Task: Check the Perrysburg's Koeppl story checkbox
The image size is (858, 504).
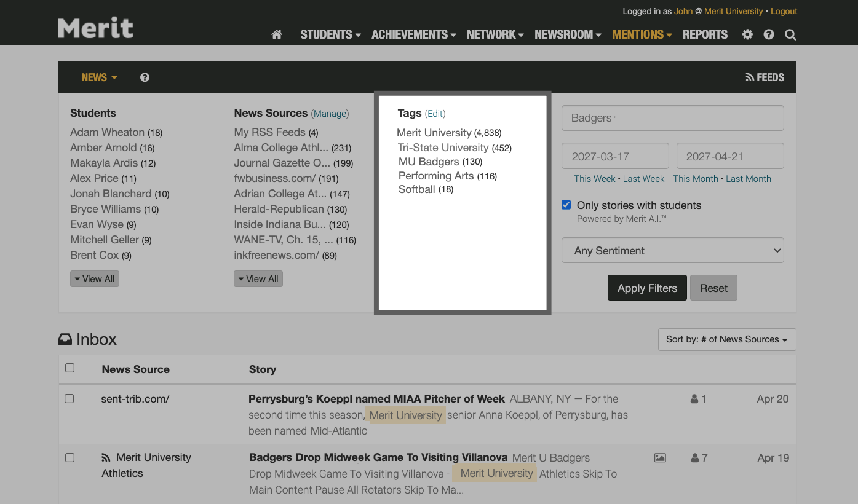Action: 69,398
